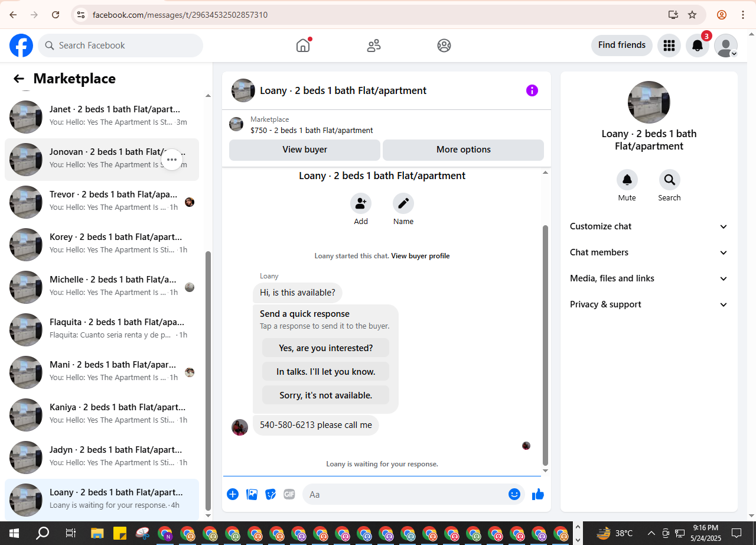Click the Aa message input field
The image size is (756, 545).
tap(413, 494)
